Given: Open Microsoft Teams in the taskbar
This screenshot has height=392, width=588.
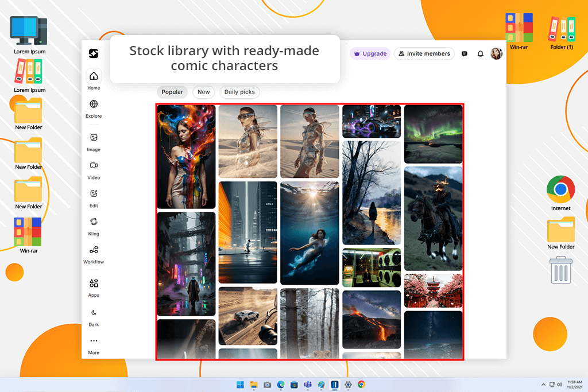Looking at the screenshot, I should pos(308,385).
